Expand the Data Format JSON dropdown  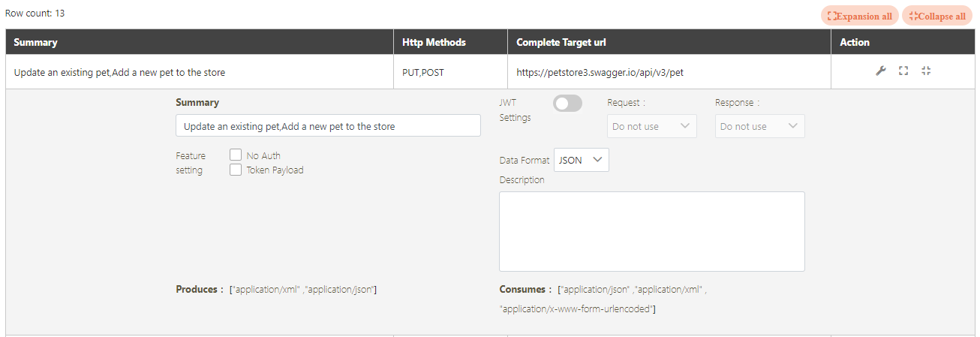(581, 160)
